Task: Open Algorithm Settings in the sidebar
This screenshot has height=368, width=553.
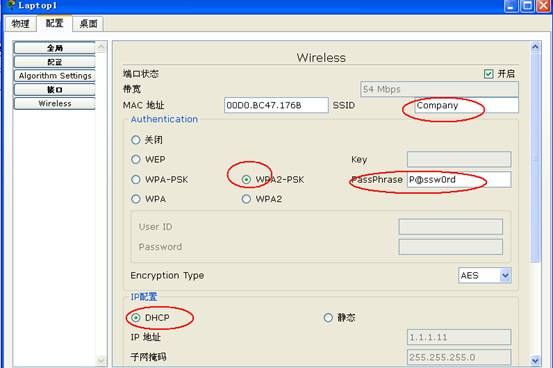Action: pos(55,76)
